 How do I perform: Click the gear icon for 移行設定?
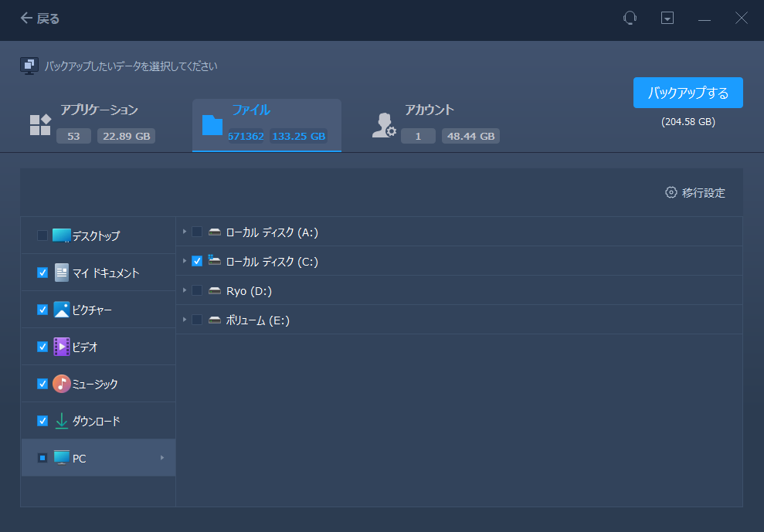tap(671, 192)
